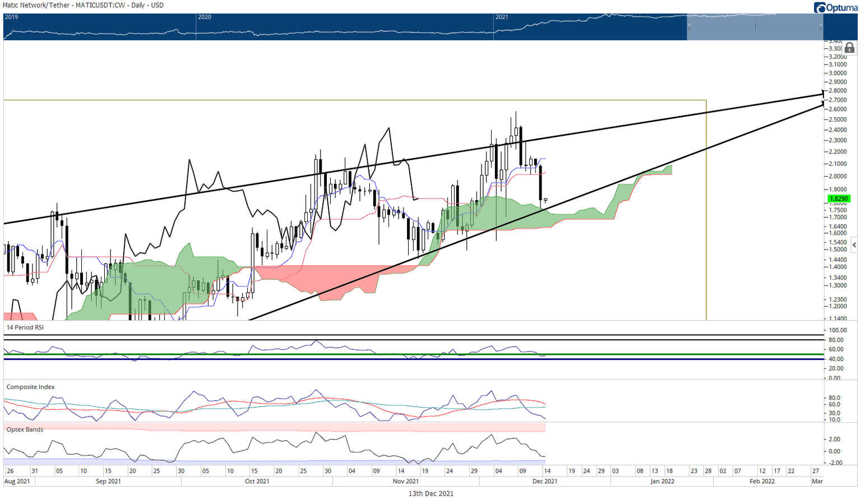
Task: Click Jan 2022 on the date axis
Action: pos(662,481)
